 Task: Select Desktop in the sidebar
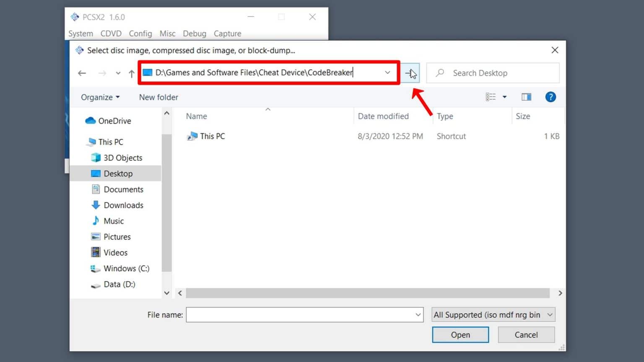tap(115, 173)
